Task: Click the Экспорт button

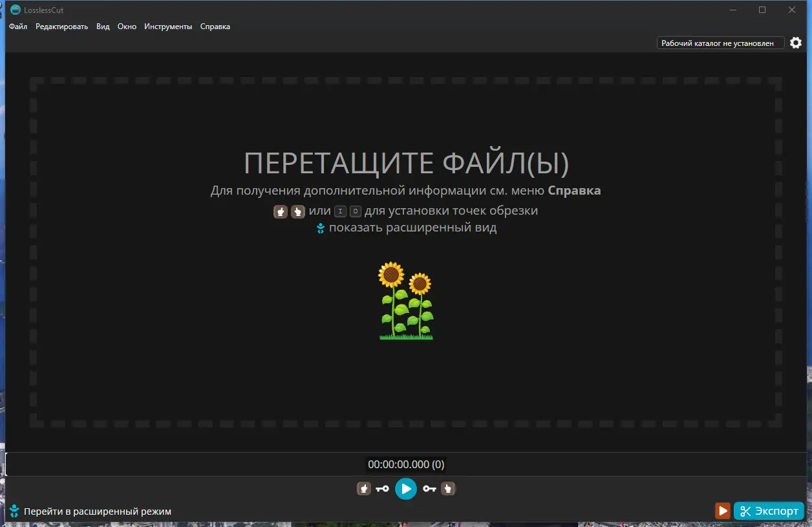Action: [x=769, y=510]
